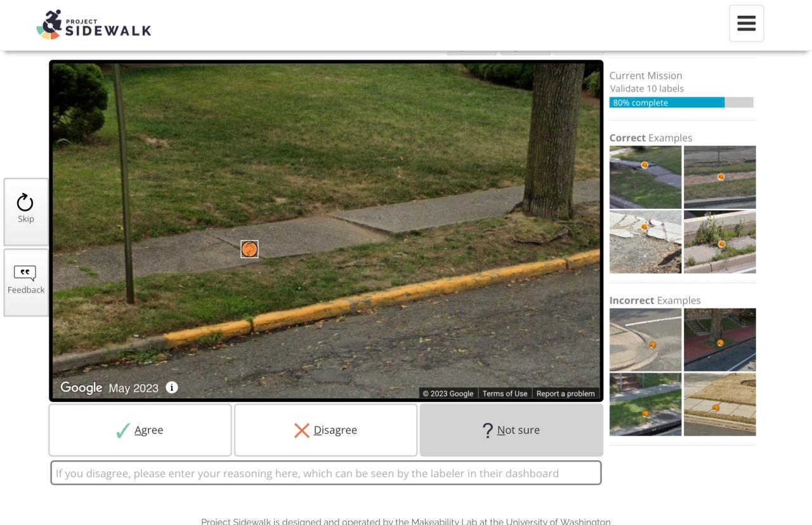View the first Correct example thumbnail
Image resolution: width=812 pixels, height=525 pixels.
click(x=646, y=177)
